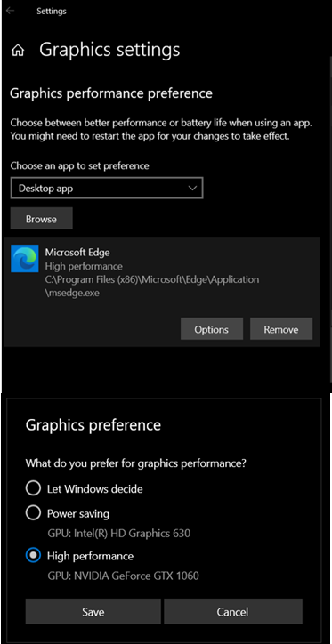Open the Desktop app dropdown
Screen dimensions: 332x644
[x=107, y=188]
